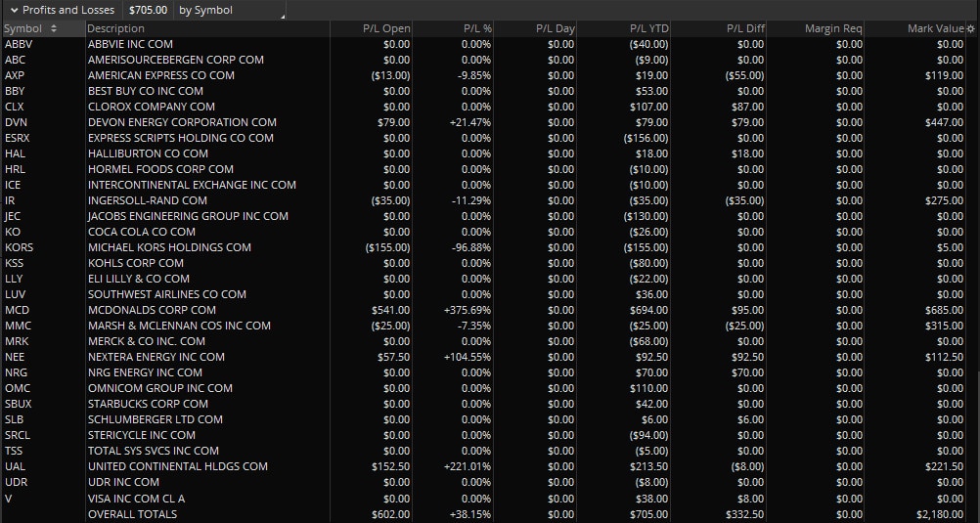Select the HAL symbol cell

(15, 153)
